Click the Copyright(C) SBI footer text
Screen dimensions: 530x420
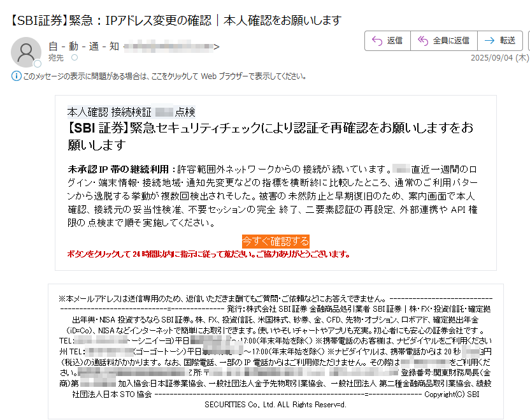(x=452, y=395)
